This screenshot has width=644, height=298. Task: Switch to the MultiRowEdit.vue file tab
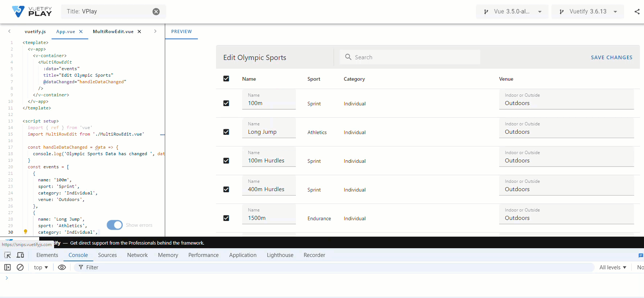point(113,32)
